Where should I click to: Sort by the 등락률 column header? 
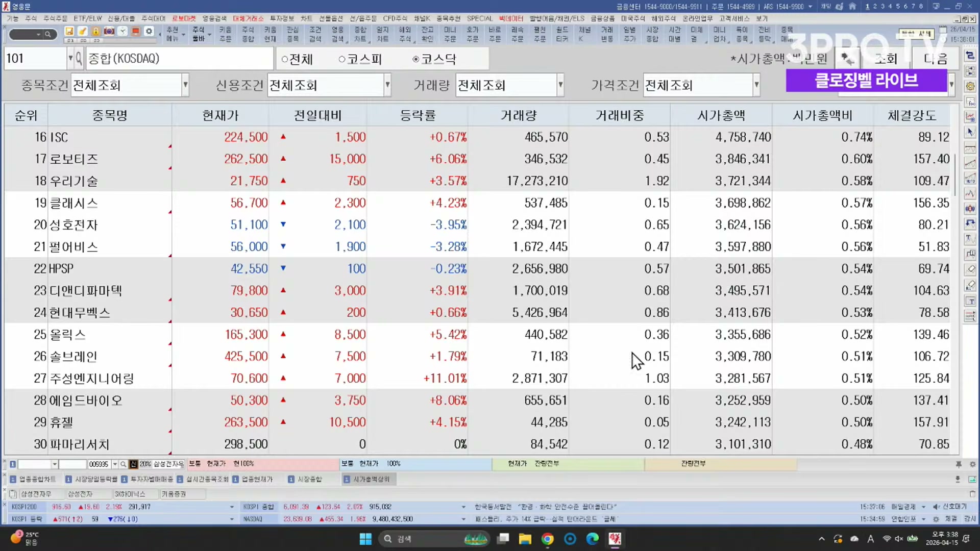pyautogui.click(x=418, y=115)
